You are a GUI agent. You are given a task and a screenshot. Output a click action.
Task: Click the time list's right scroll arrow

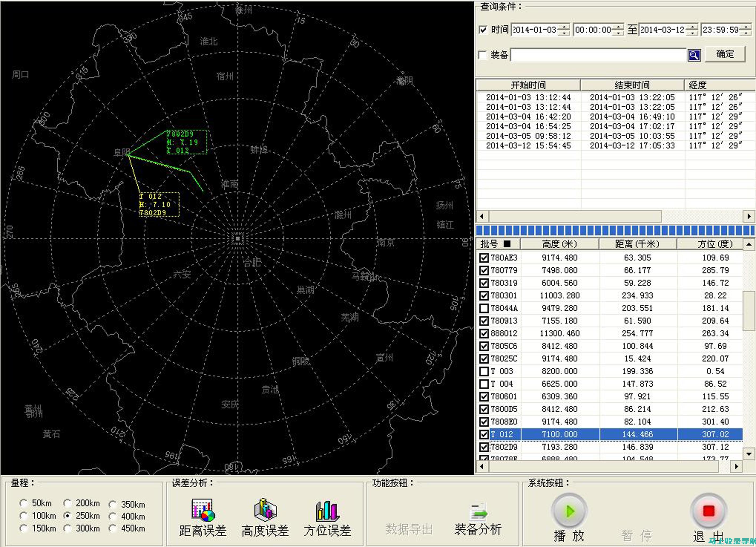coord(749,216)
